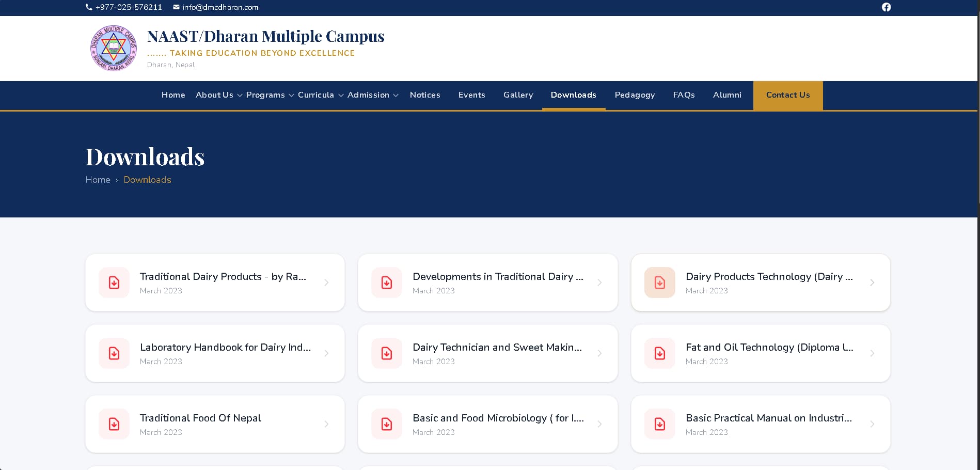Image resolution: width=980 pixels, height=470 pixels.
Task: Click the Contact Us button
Action: (788, 96)
